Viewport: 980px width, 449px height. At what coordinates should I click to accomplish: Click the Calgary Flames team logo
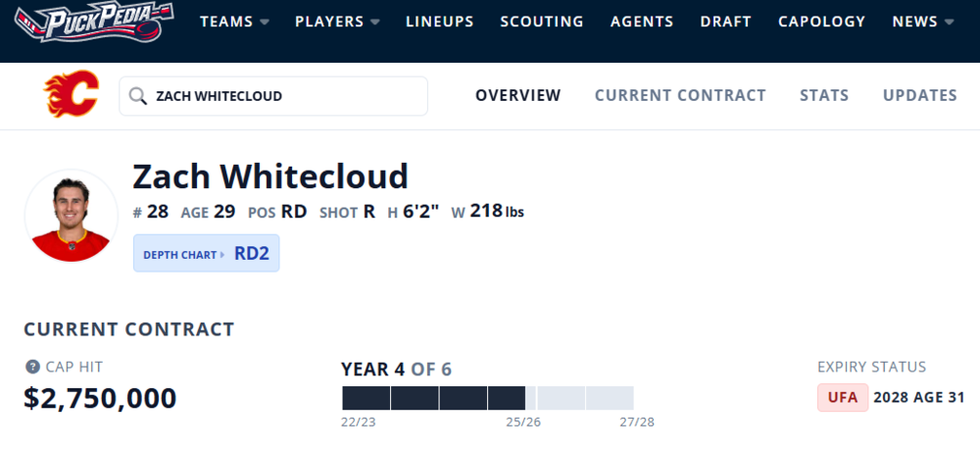[x=71, y=95]
